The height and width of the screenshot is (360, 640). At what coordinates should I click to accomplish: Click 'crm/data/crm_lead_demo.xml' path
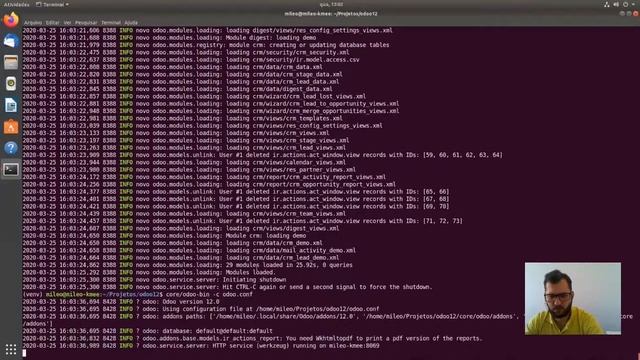tap(296, 258)
